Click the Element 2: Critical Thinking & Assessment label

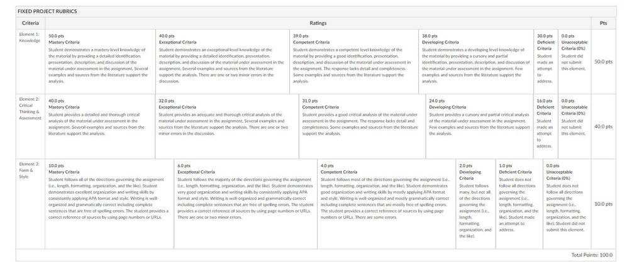point(30,108)
